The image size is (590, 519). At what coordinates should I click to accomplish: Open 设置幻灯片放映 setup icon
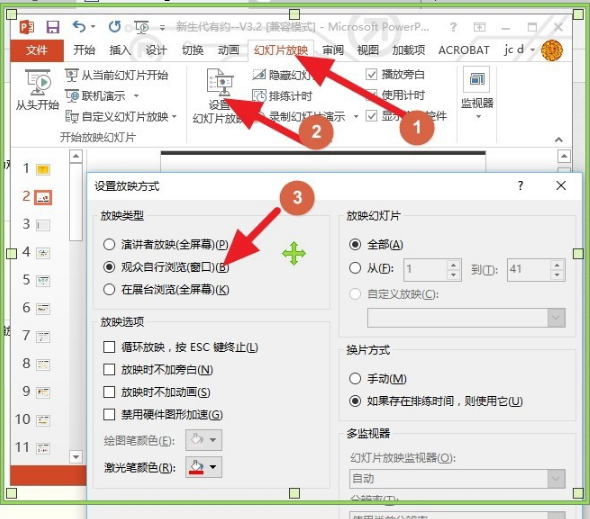coord(220,81)
